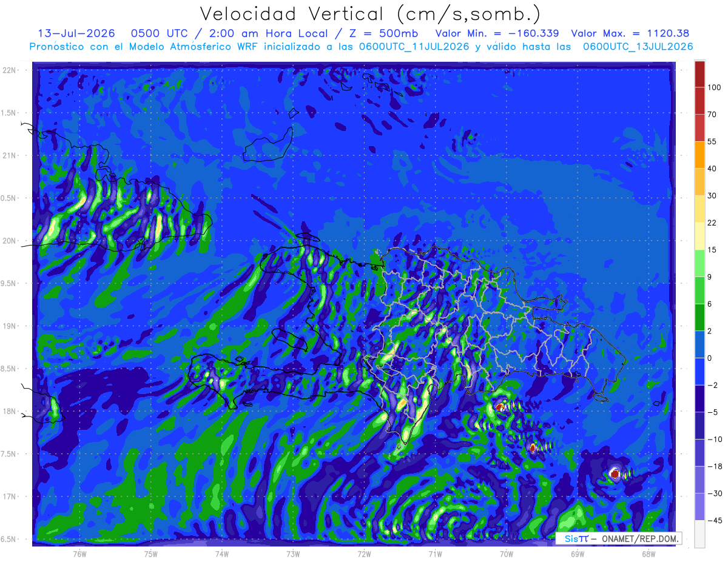The width and height of the screenshot is (728, 562).
Task: Pick the light green swatch between 9 and 15
Action: (x=700, y=263)
